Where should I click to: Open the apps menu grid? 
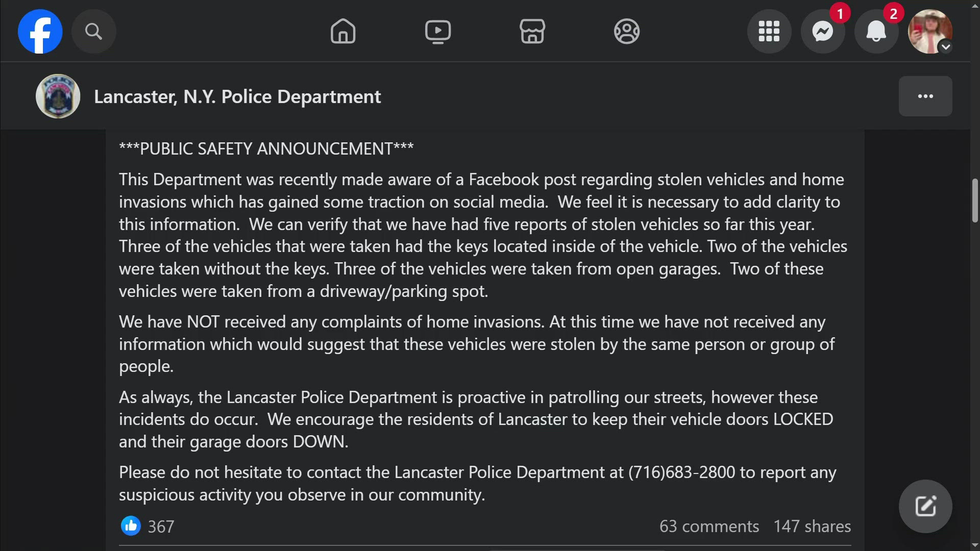pos(769,31)
